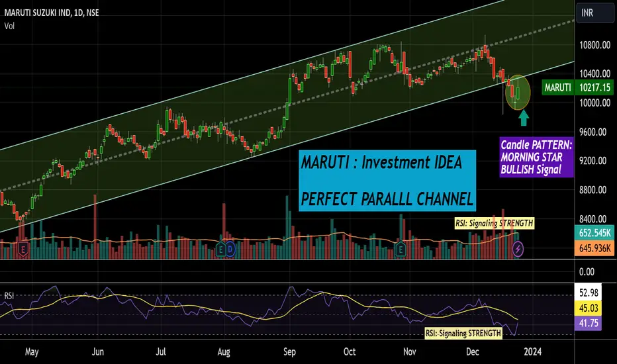Click the dividend D marker near August
The height and width of the screenshot is (364, 617).
230,249
